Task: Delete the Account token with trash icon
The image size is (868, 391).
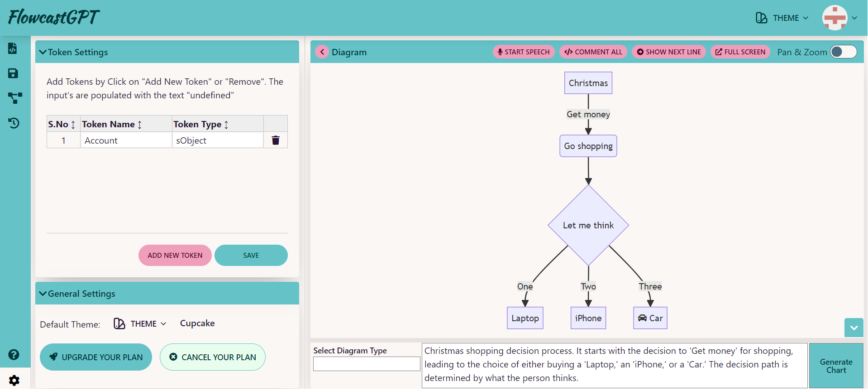Action: click(275, 140)
